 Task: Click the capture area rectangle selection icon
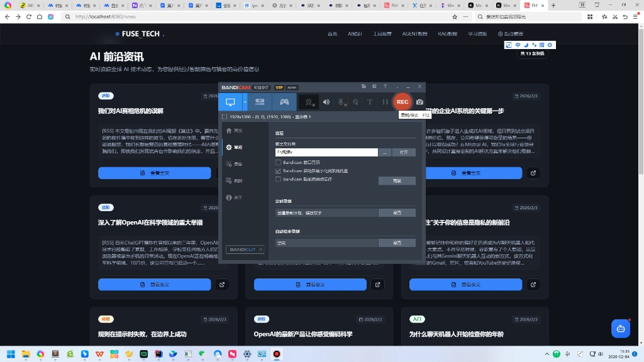coord(225,117)
